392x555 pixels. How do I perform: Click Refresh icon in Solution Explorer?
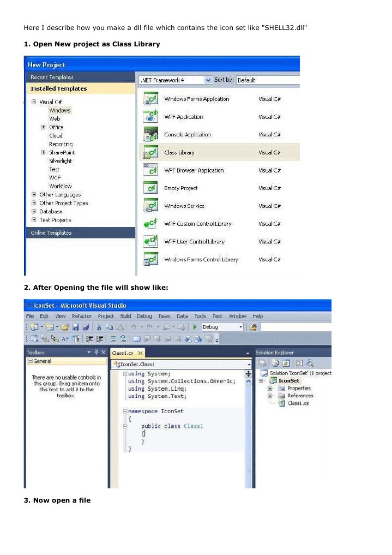click(x=286, y=363)
